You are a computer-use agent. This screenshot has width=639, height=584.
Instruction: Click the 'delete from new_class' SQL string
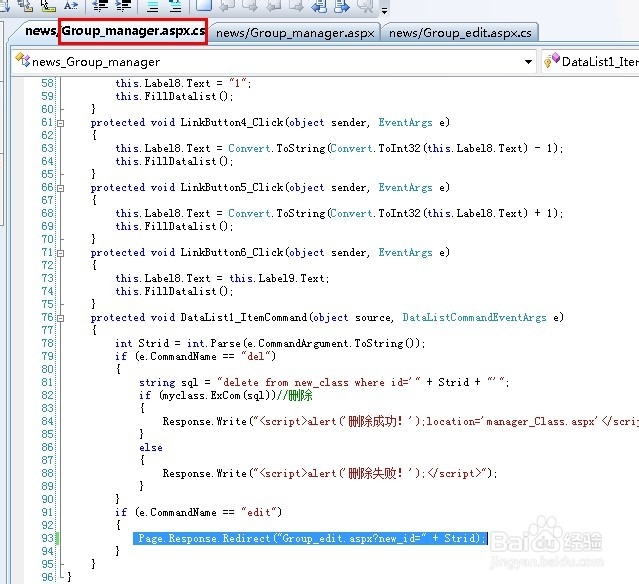tap(319, 382)
